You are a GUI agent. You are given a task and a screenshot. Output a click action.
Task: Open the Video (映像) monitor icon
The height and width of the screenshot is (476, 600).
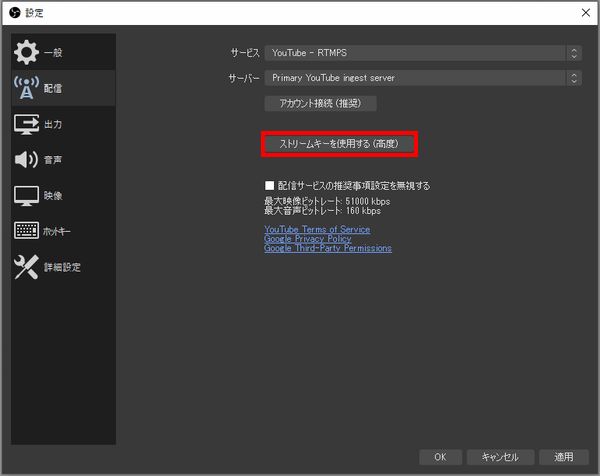[26, 196]
